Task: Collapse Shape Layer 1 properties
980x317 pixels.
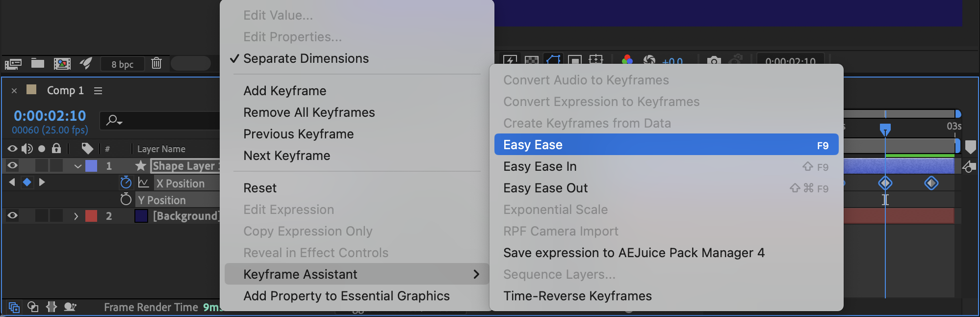Action: (77, 166)
